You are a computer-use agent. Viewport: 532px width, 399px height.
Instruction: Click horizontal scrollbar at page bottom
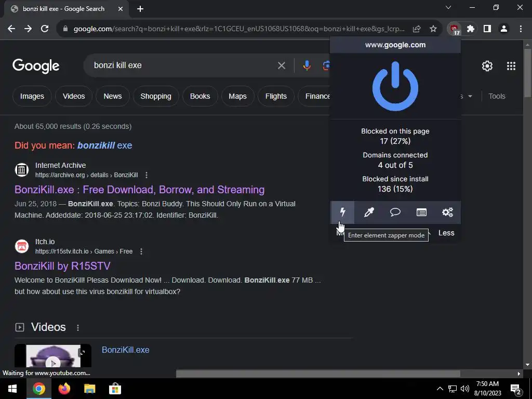(x=318, y=374)
